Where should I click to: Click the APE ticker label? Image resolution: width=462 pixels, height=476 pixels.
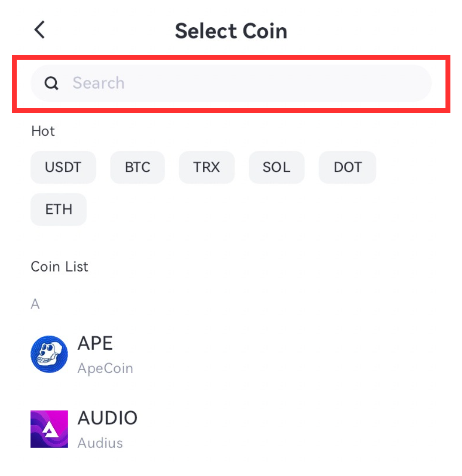click(x=95, y=343)
